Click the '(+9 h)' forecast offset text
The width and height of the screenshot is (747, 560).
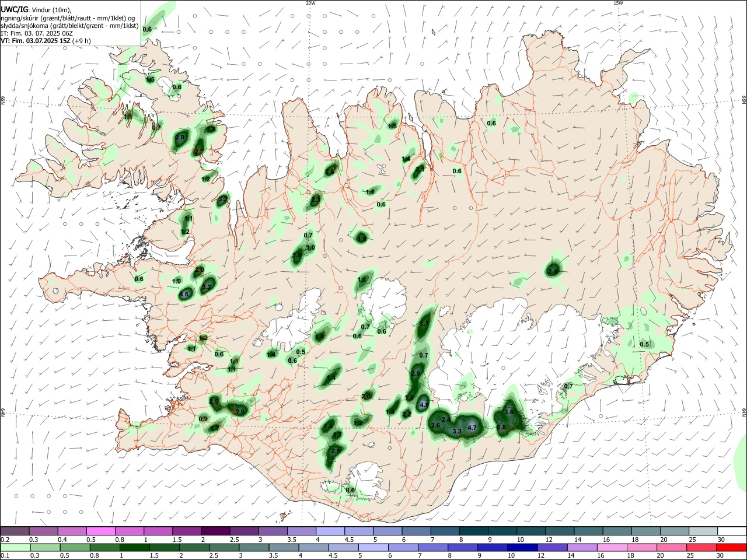pos(81,41)
